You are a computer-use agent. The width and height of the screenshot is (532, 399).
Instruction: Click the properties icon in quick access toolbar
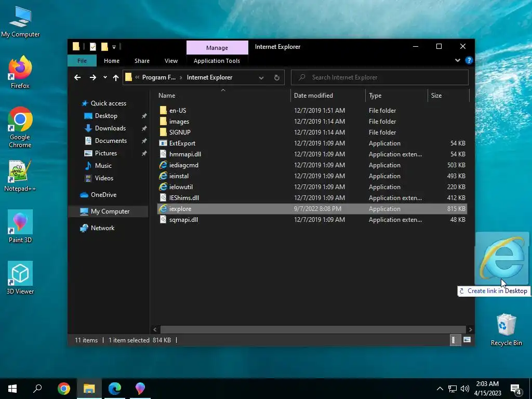[92, 47]
